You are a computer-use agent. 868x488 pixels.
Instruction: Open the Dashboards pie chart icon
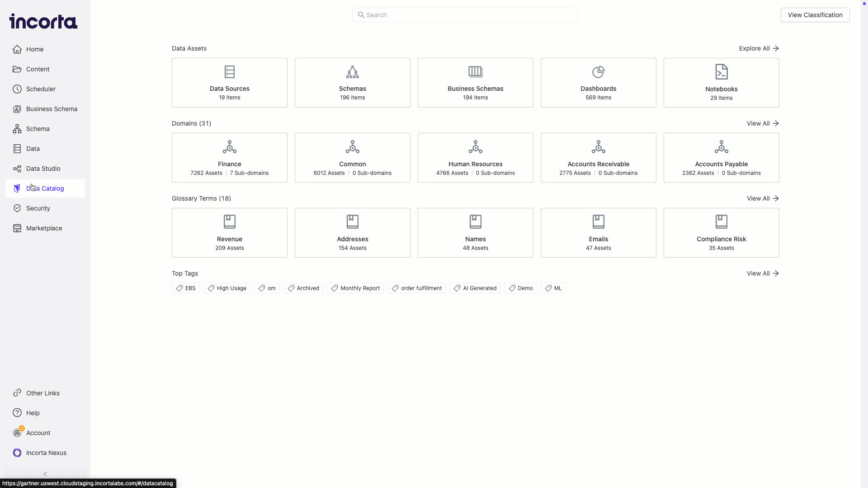pyautogui.click(x=598, y=72)
